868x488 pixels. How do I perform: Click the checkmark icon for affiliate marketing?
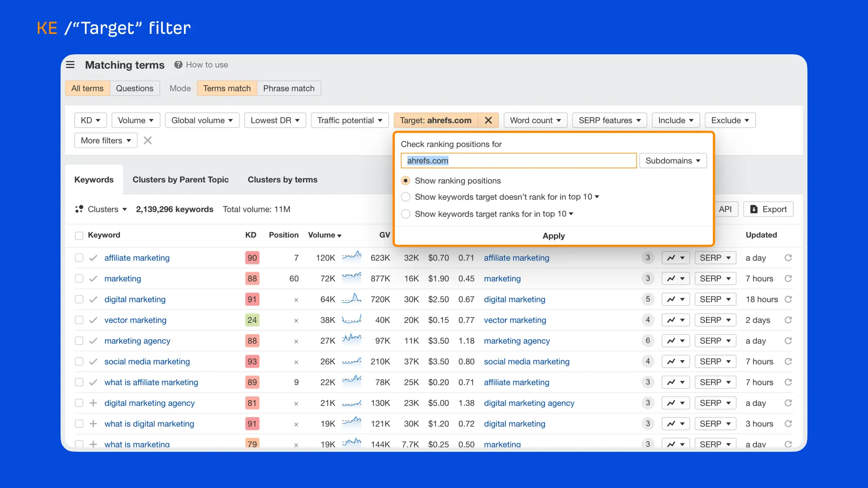click(x=93, y=258)
